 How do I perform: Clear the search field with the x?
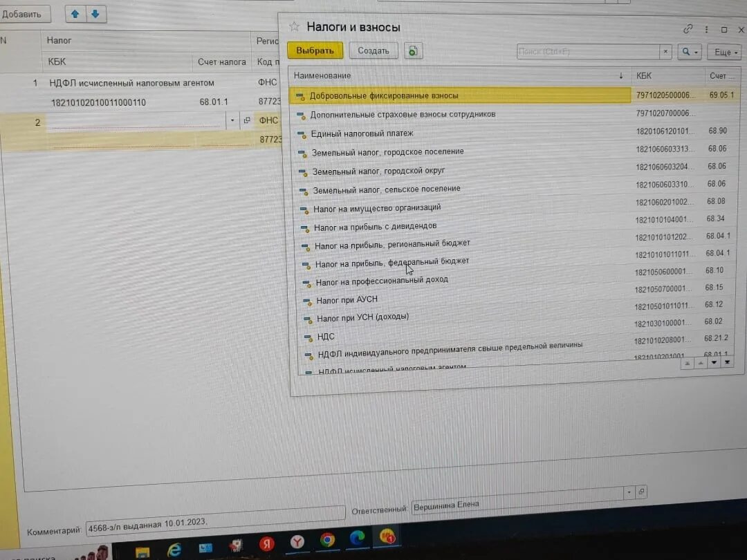[665, 51]
